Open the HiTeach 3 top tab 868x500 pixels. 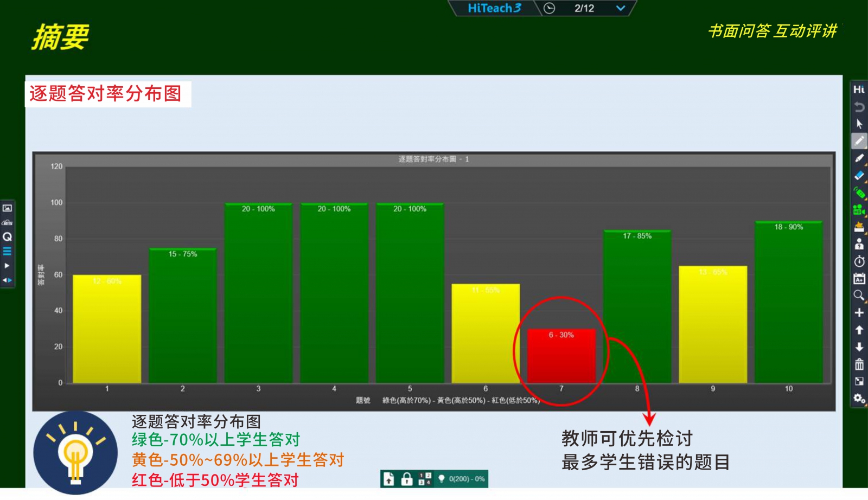[494, 8]
